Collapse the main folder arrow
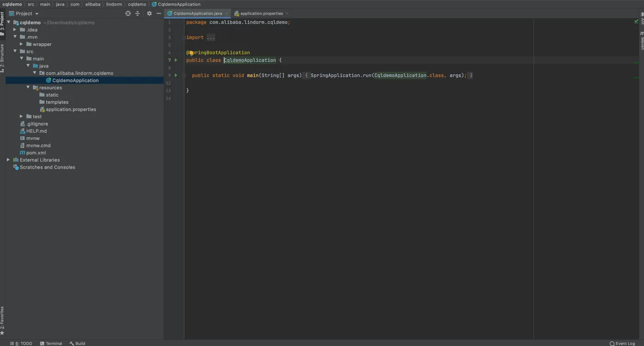 pos(22,58)
